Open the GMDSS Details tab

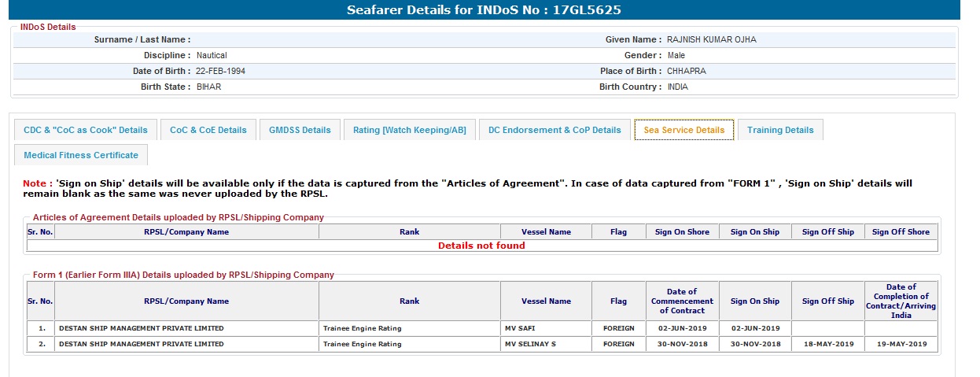click(x=300, y=130)
